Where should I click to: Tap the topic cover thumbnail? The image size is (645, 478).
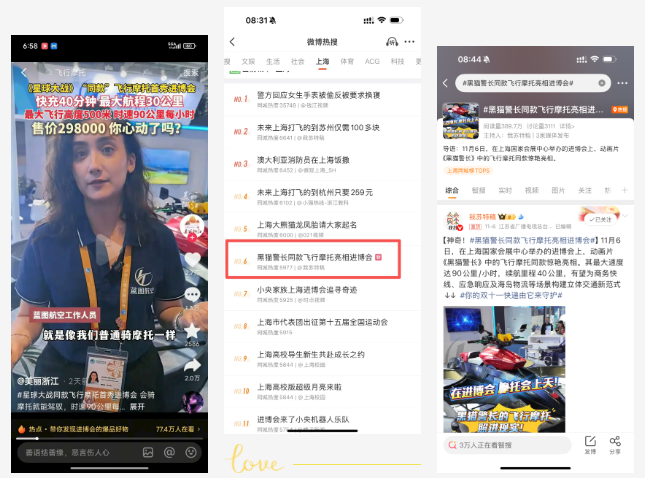click(x=461, y=120)
